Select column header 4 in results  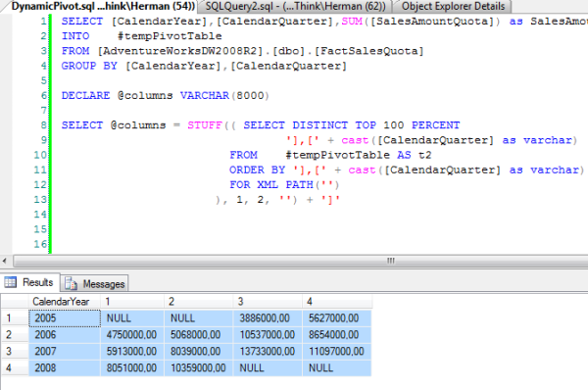(x=337, y=302)
